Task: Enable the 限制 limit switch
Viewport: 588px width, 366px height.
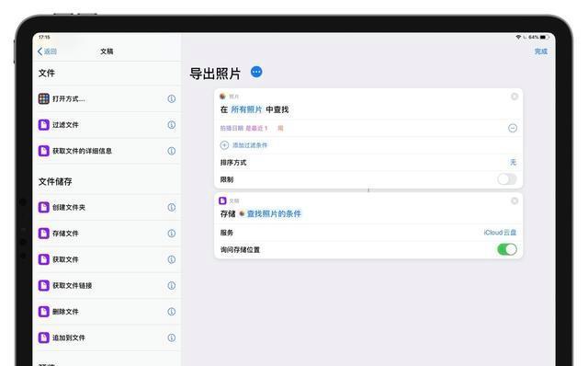Action: [507, 179]
